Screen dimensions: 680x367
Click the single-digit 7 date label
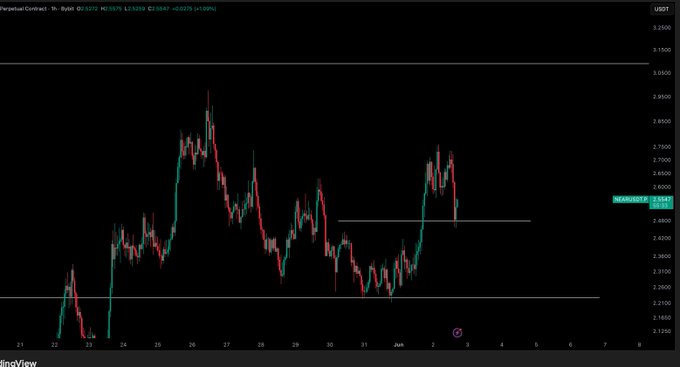[605, 345]
